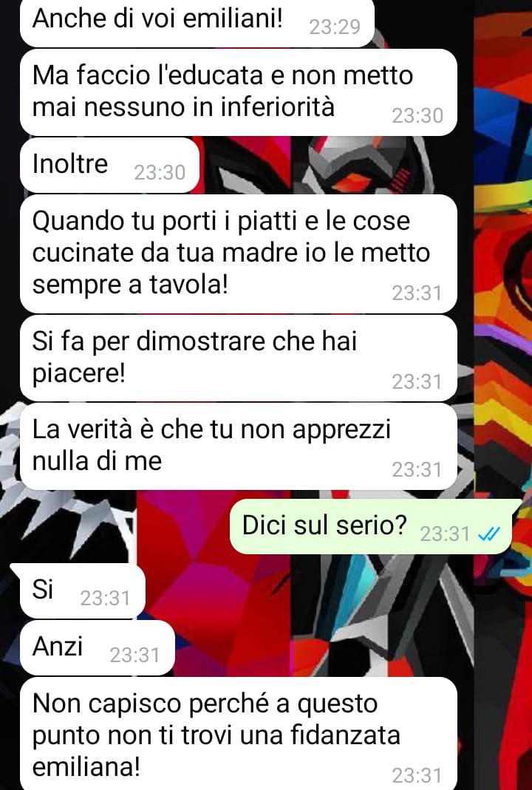
Task: Tap timestamp on the 'Anzi' bubble
Action: pos(134,656)
